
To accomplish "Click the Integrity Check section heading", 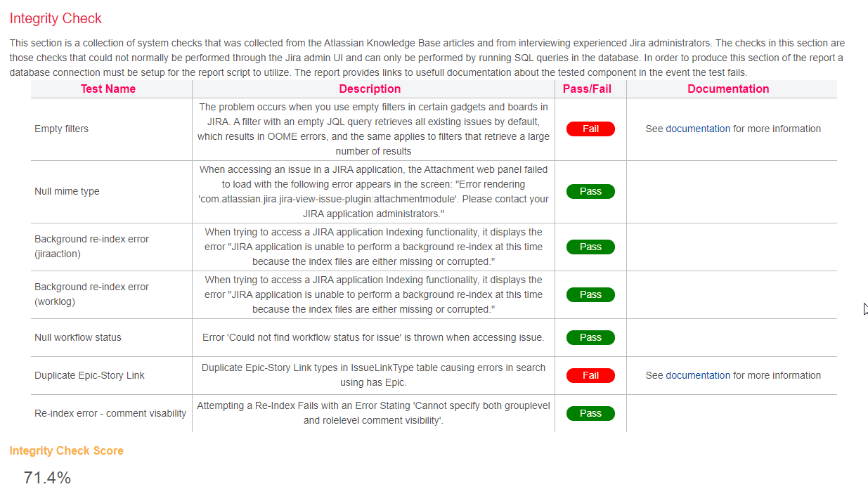I will click(x=56, y=19).
